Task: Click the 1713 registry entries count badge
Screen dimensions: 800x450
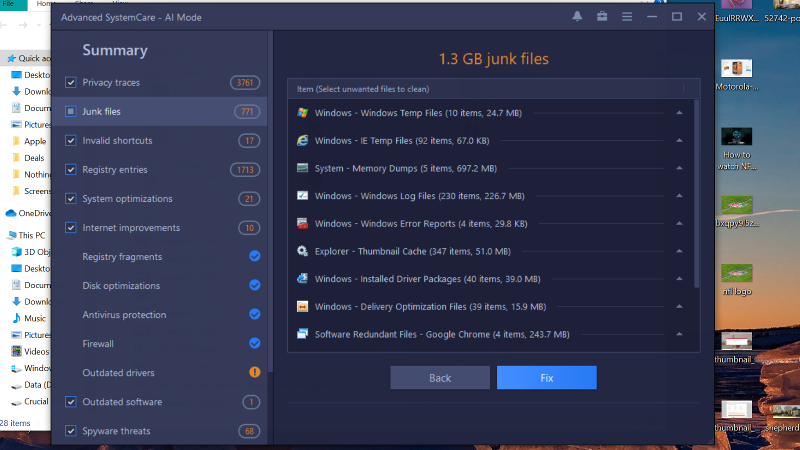Action: pyautogui.click(x=245, y=170)
